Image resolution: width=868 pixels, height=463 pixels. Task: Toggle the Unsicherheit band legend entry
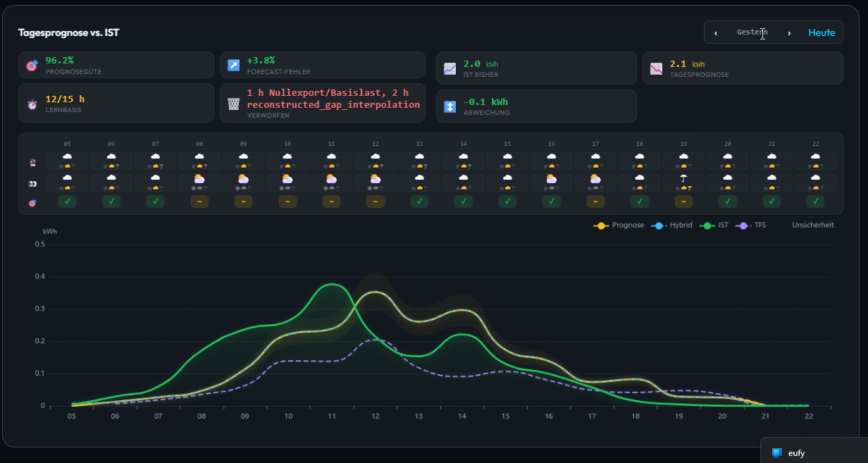(x=812, y=225)
